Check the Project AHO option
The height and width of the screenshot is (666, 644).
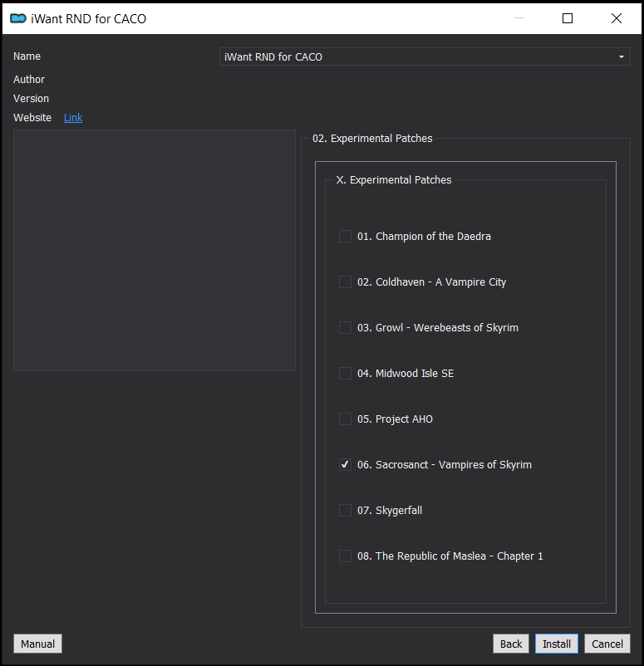click(345, 419)
